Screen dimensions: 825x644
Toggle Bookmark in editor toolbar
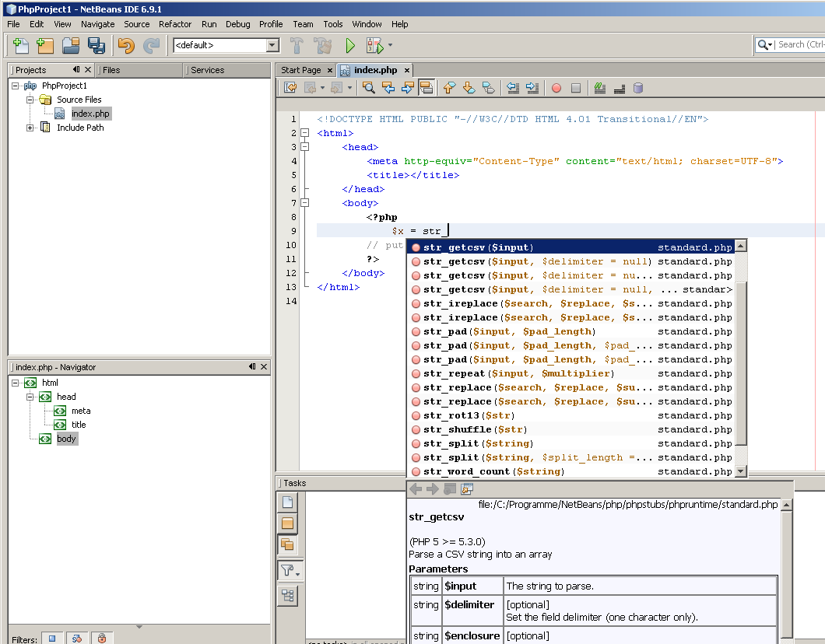[x=488, y=88]
